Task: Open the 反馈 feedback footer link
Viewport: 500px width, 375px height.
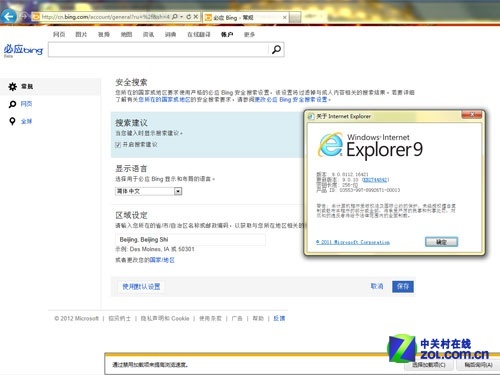Action: tap(279, 318)
